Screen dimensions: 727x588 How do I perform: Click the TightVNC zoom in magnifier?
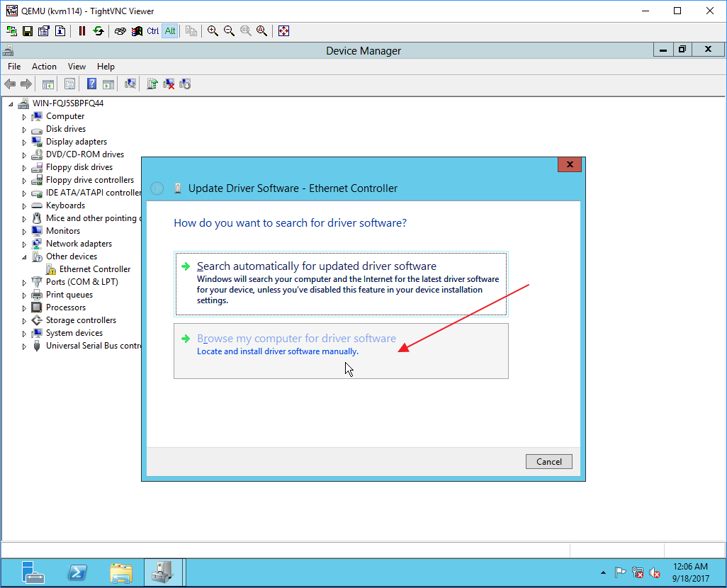pyautogui.click(x=213, y=31)
